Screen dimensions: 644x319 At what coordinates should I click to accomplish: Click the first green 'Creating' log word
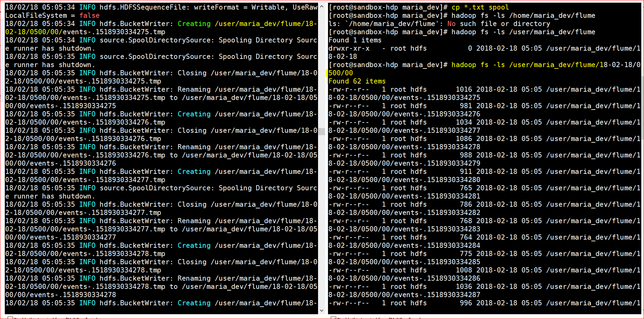coord(194,24)
